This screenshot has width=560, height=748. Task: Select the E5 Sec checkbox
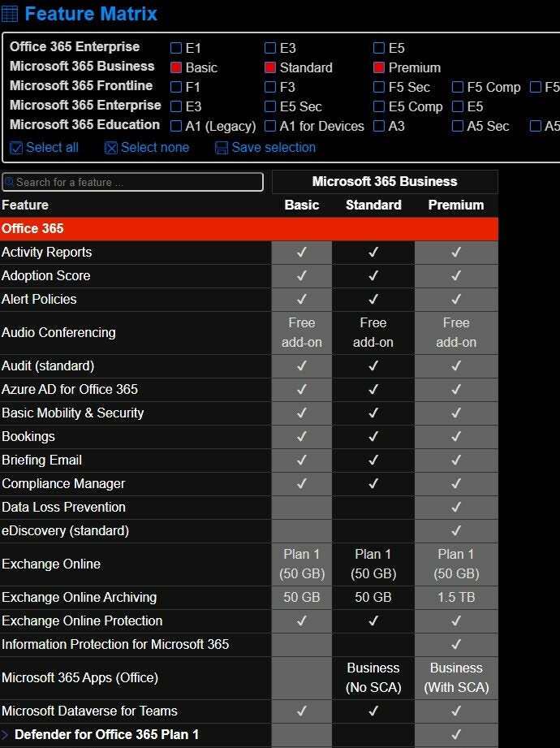point(270,107)
